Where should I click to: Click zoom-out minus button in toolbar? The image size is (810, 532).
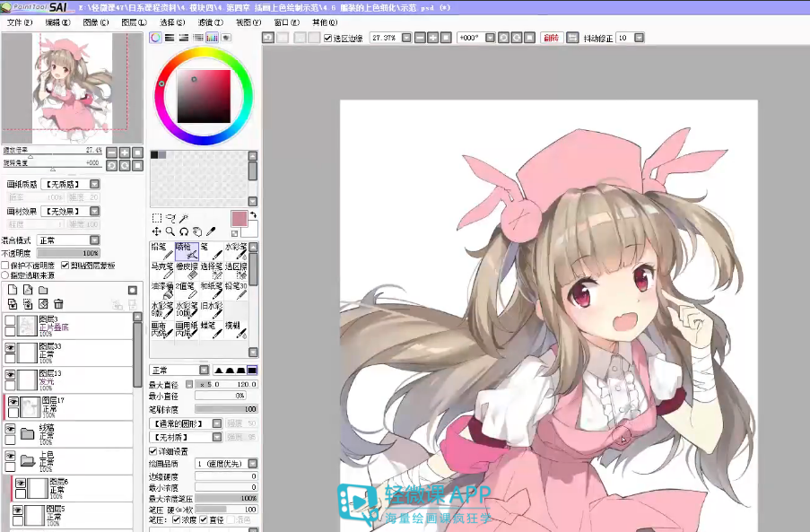pyautogui.click(x=420, y=38)
